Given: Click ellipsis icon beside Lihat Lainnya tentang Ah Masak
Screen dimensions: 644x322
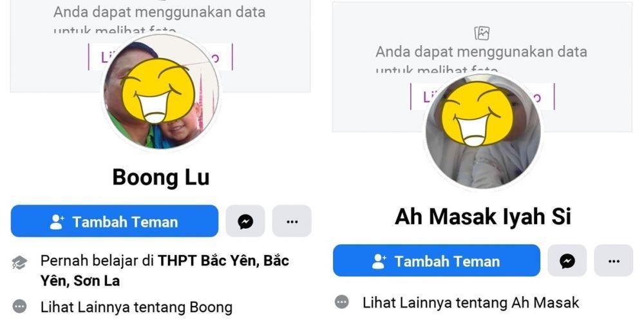Looking at the screenshot, I should (342, 302).
